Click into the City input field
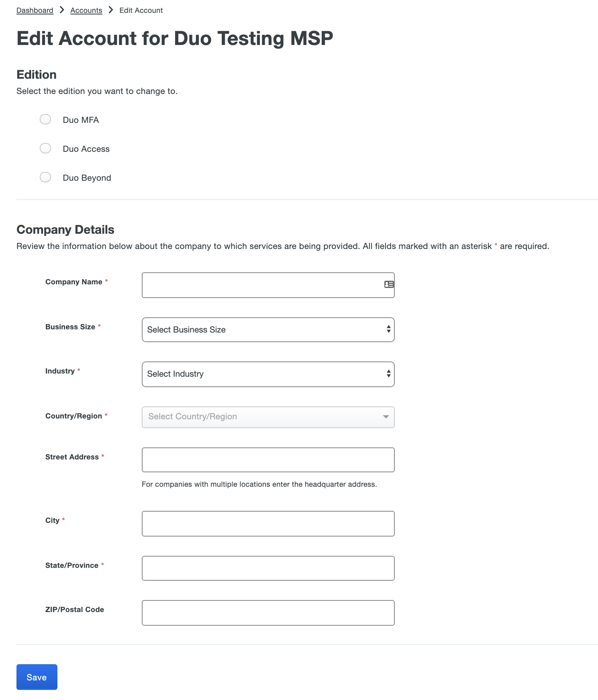This screenshot has height=700, width=598. click(268, 523)
